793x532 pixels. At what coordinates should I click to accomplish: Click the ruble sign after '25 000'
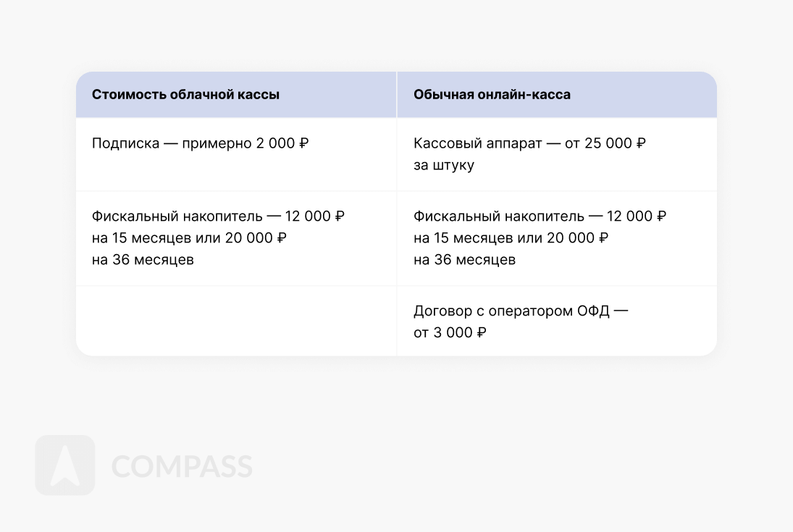640,143
